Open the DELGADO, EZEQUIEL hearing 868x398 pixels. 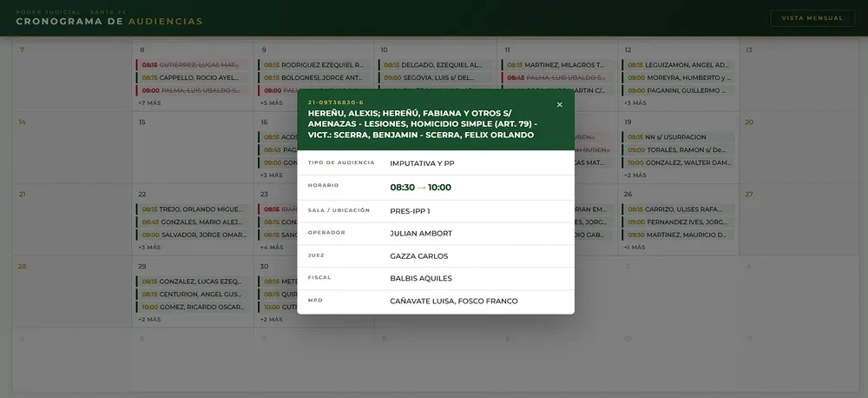click(x=435, y=65)
